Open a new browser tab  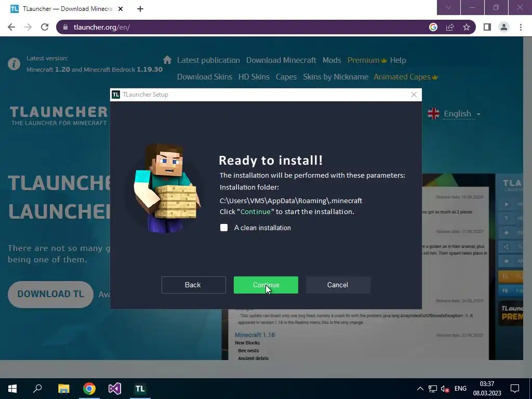(x=140, y=9)
